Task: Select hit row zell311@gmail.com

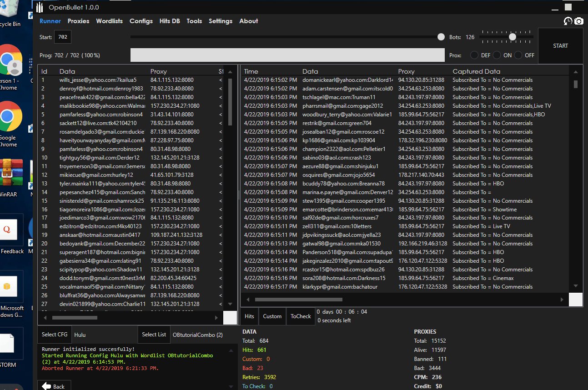Action: [x=405, y=226]
